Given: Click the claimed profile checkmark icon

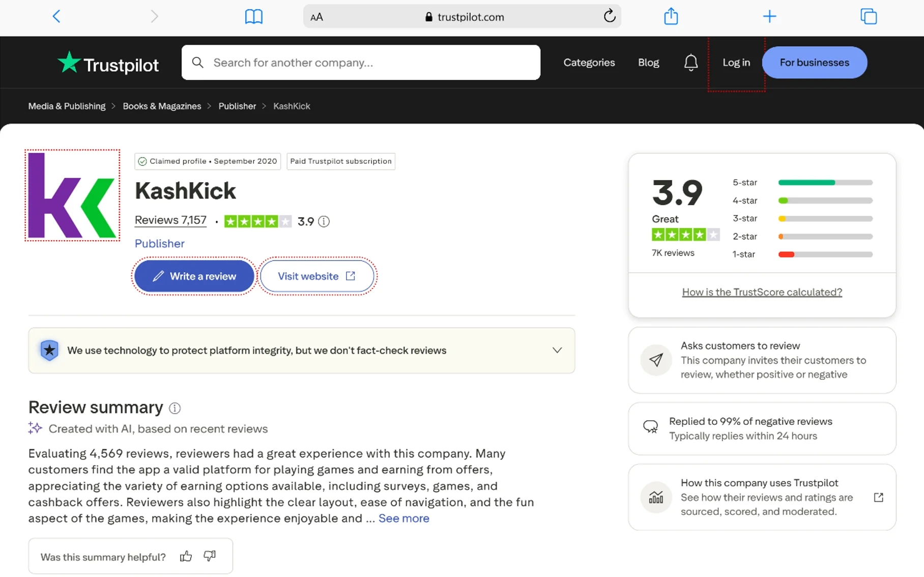Looking at the screenshot, I should tap(142, 161).
